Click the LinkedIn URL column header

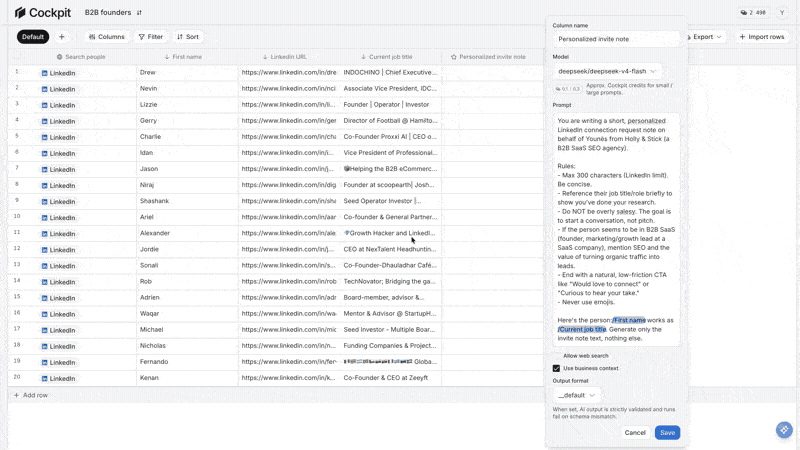284,57
